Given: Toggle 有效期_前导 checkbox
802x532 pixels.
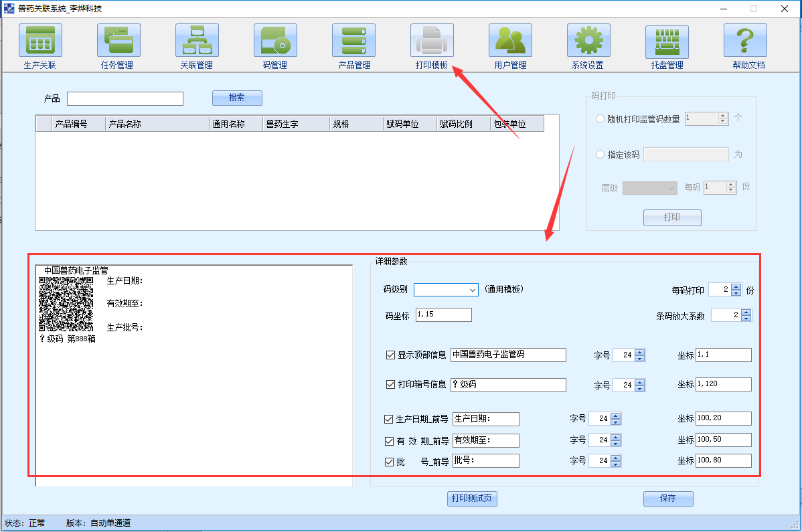Looking at the screenshot, I should tap(389, 441).
